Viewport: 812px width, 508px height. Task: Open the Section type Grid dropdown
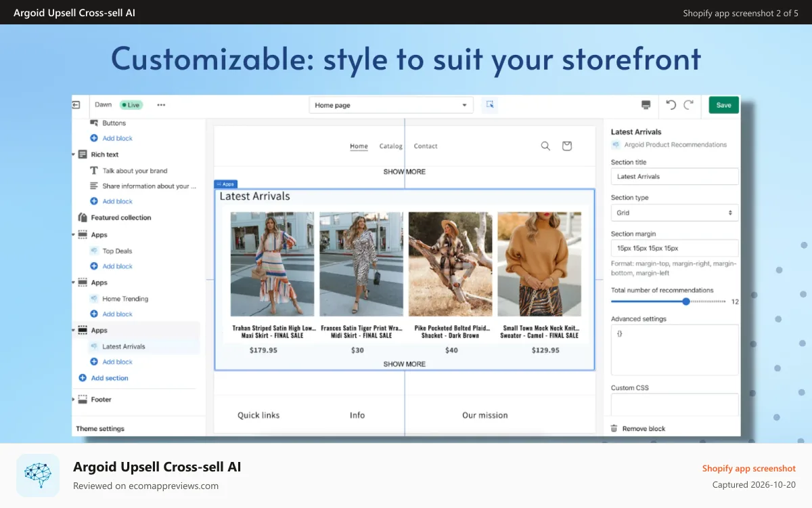[x=675, y=213]
